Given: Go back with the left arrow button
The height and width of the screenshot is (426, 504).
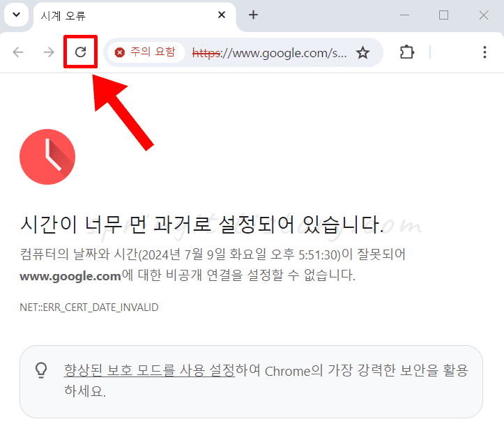Looking at the screenshot, I should click(x=18, y=52).
